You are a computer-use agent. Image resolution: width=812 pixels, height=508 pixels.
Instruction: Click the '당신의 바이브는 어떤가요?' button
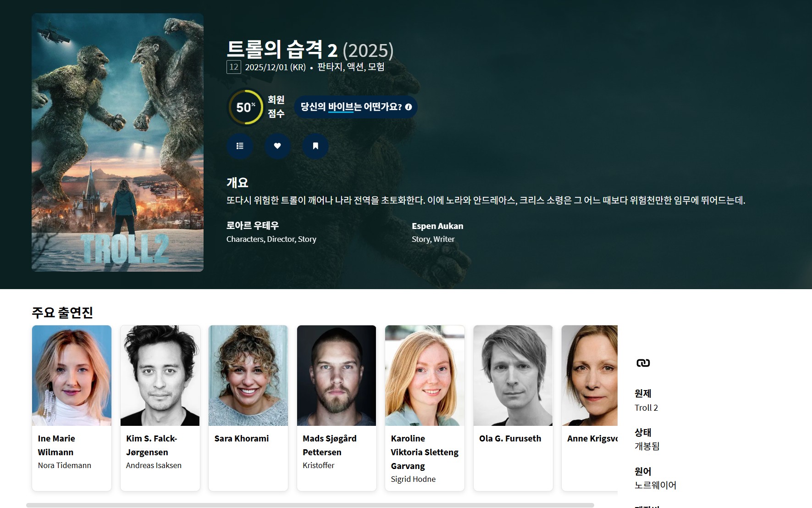point(351,107)
